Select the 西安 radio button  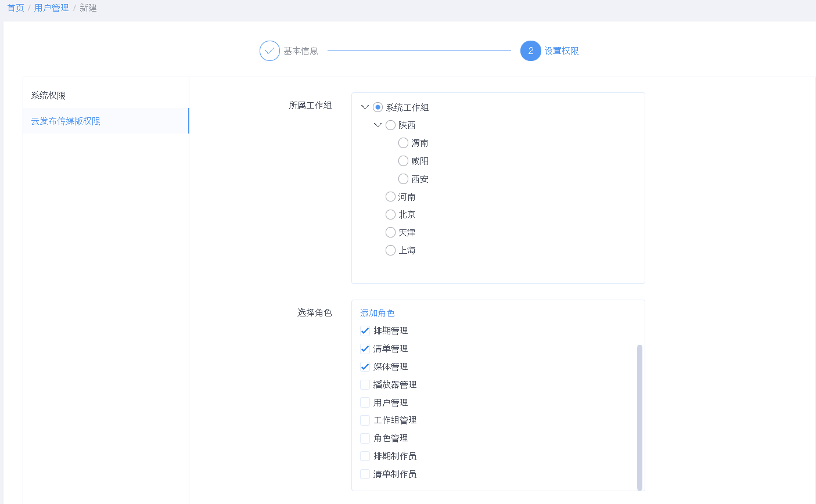click(403, 179)
